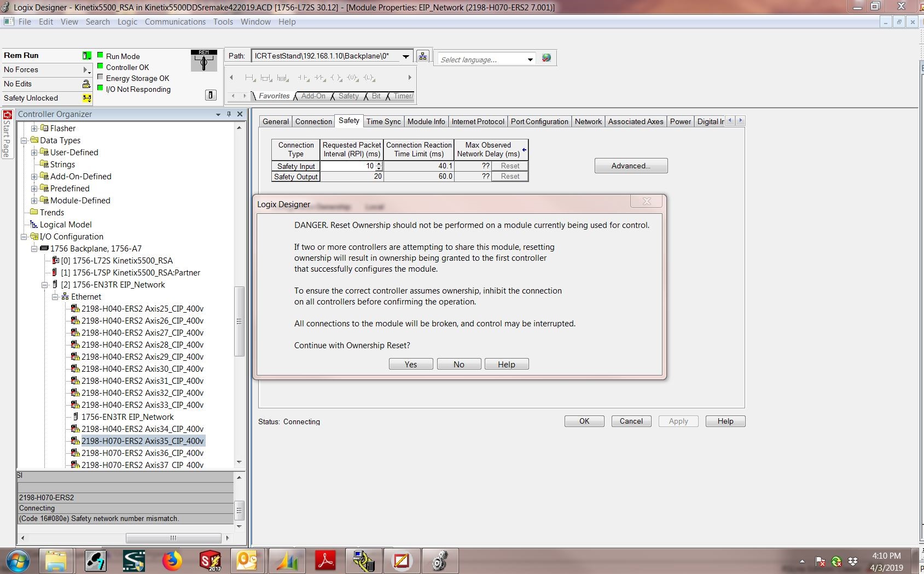Open File Explorer from the taskbar
Screen dimensions: 924x574
coord(56,561)
